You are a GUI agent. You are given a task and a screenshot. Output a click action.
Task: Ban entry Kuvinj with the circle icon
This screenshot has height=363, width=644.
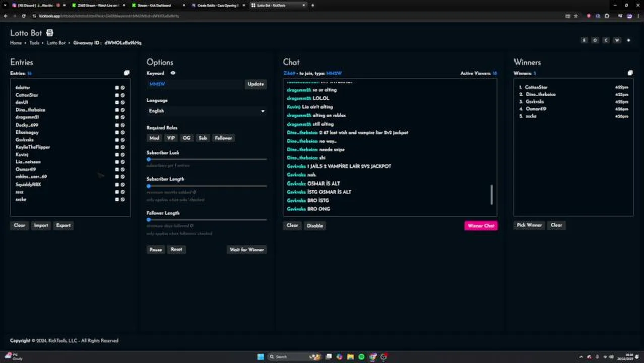coord(122,154)
